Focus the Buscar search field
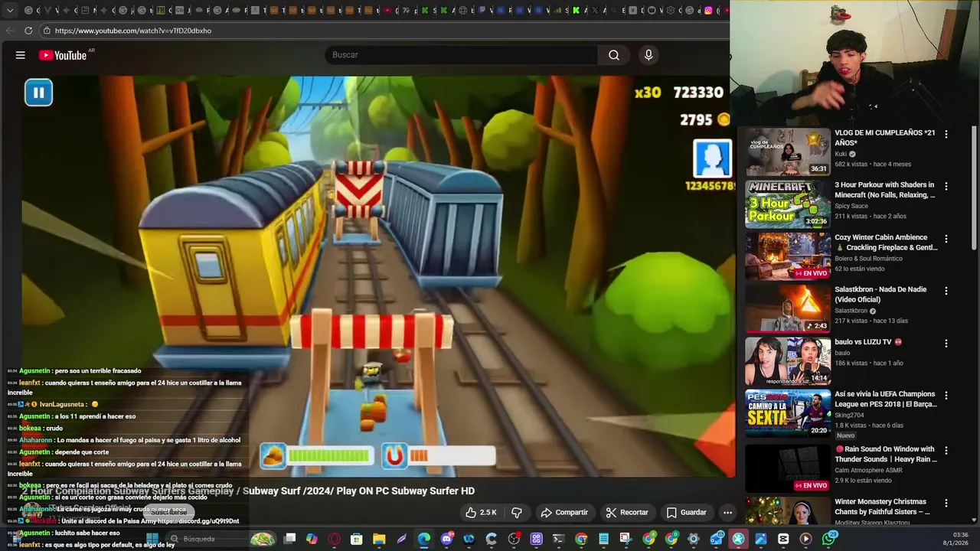The image size is (980, 551). [462, 55]
